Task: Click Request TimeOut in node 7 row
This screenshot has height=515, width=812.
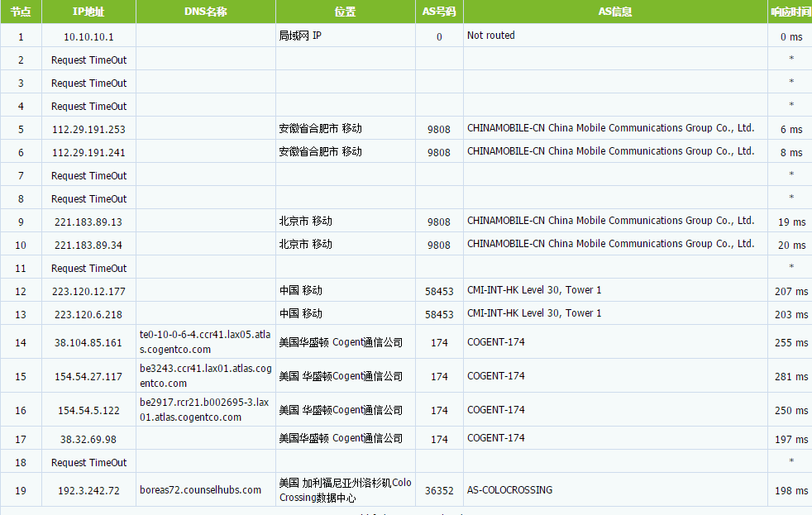Action: 88,176
